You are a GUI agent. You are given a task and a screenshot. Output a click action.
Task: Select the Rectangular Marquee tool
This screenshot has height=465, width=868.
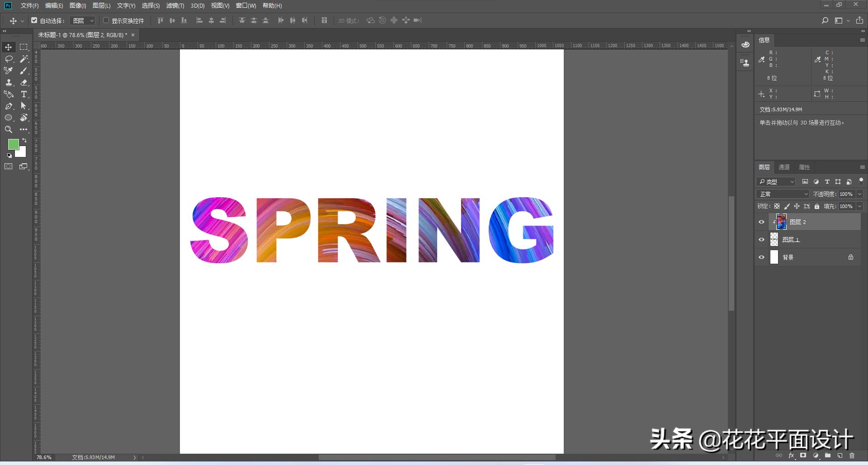[x=24, y=47]
